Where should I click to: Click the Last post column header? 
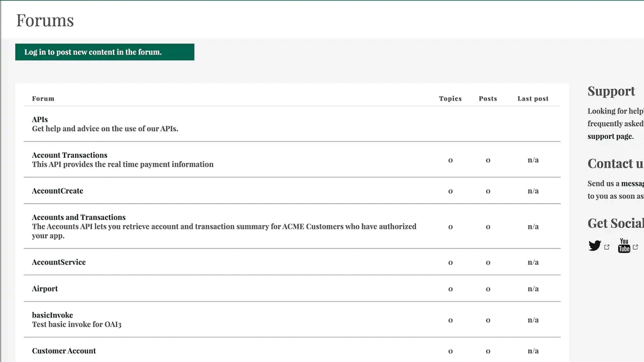533,99
